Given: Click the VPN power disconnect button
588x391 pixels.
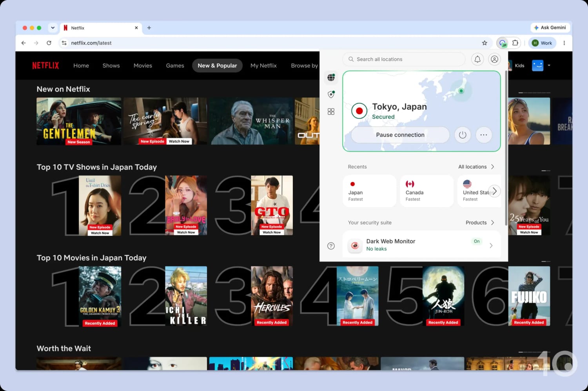Looking at the screenshot, I should tap(463, 135).
